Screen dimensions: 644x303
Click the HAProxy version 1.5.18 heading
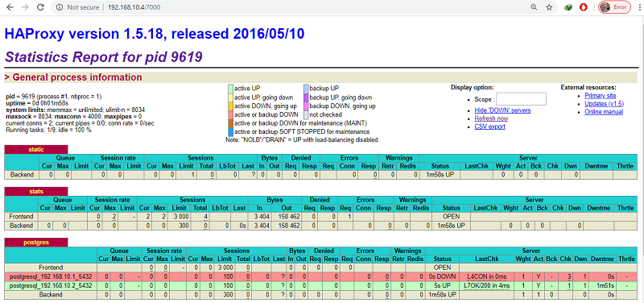[155, 33]
